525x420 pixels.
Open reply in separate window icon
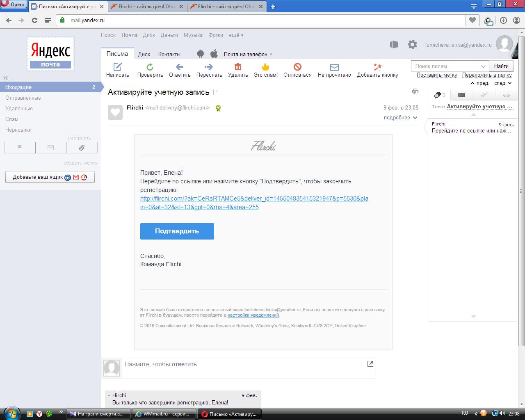(x=370, y=364)
